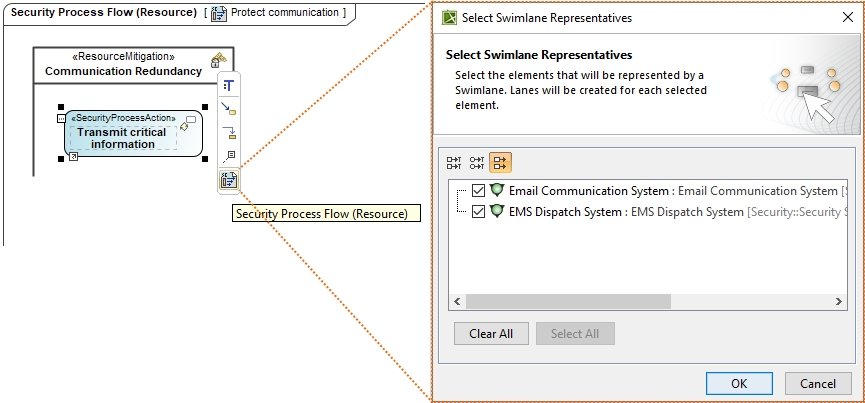865x403 pixels.
Task: Click the second tree display mode icon in the dialog
Action: tap(477, 161)
